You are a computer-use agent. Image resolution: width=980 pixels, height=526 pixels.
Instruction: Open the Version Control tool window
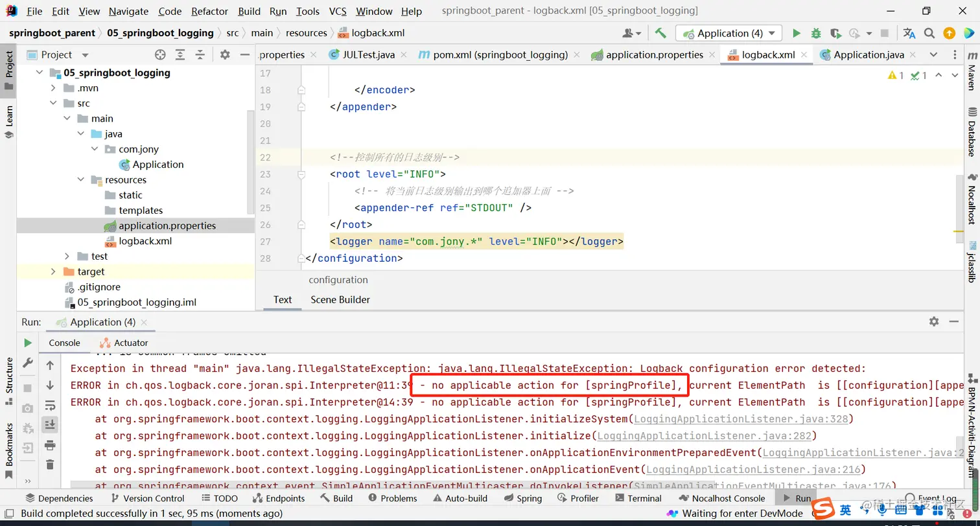pos(147,498)
